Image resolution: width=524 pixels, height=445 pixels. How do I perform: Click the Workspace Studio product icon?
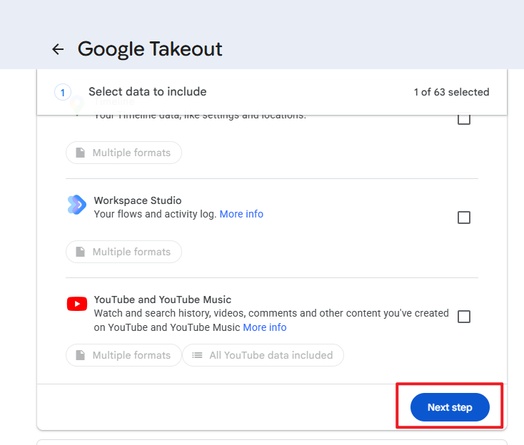point(77,204)
